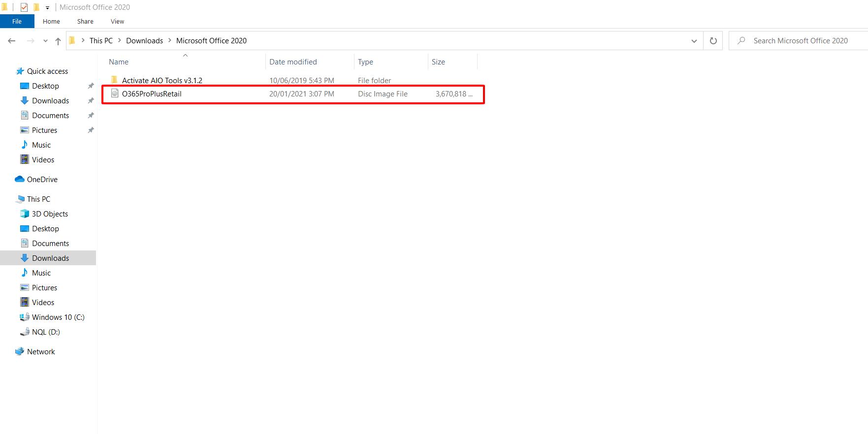
Task: Click the folder icon in the address bar
Action: [x=72, y=40]
